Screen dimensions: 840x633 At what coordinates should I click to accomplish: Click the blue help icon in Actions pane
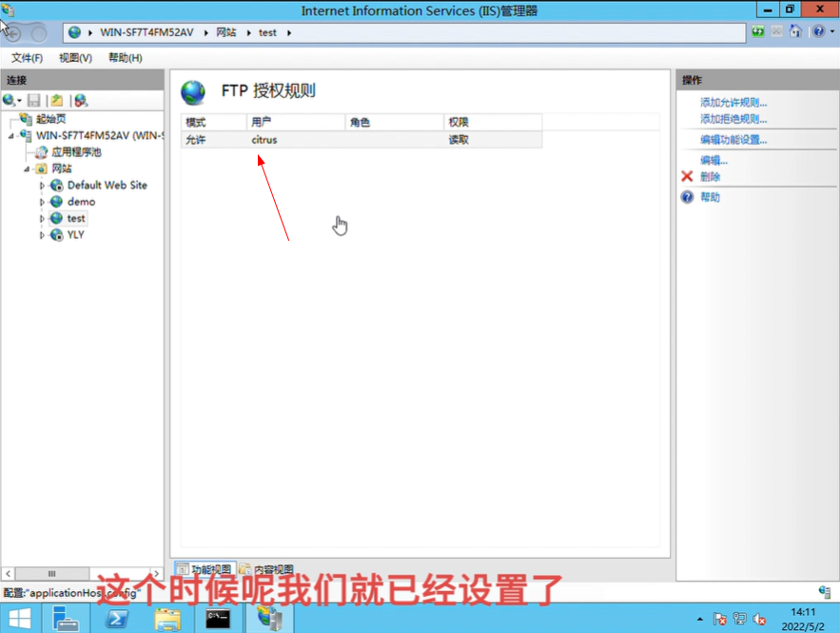pyautogui.click(x=687, y=197)
